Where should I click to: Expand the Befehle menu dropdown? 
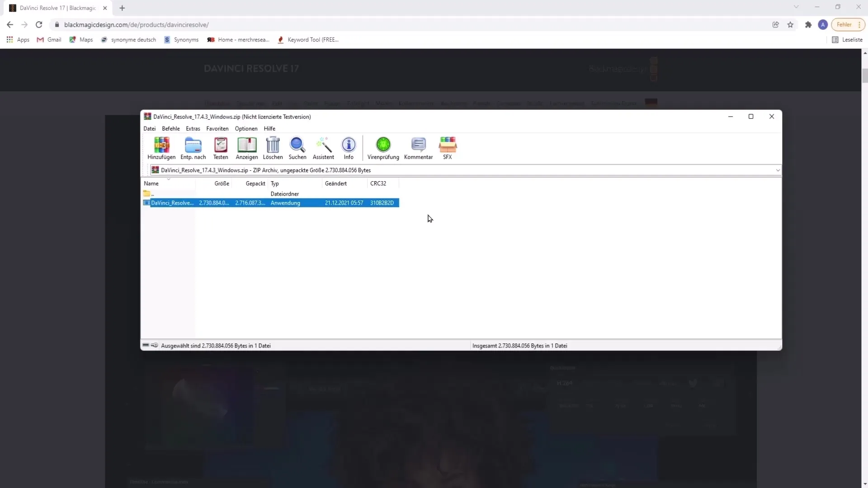(x=171, y=129)
